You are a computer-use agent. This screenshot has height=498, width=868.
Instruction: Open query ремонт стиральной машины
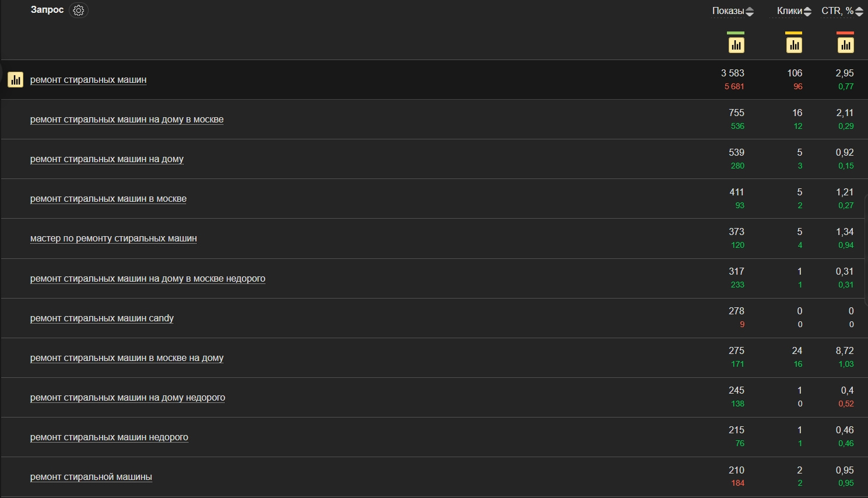pyautogui.click(x=91, y=477)
